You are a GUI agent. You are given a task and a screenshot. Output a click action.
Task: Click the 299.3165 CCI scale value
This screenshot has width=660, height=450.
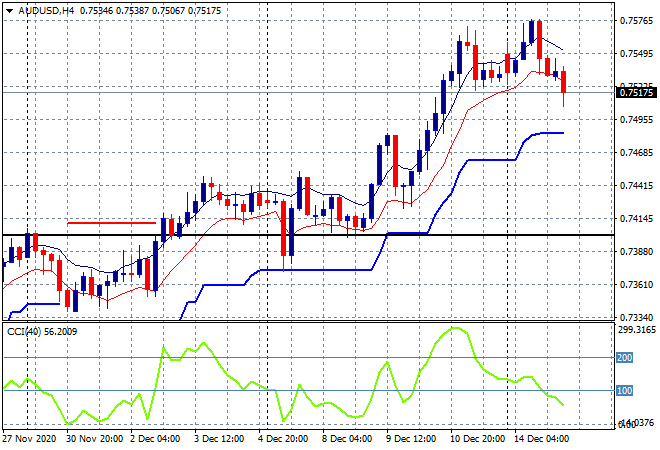pyautogui.click(x=637, y=330)
